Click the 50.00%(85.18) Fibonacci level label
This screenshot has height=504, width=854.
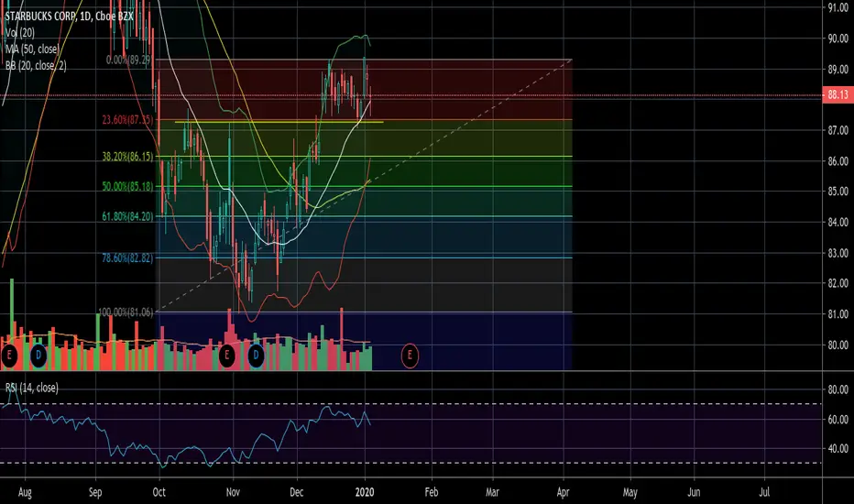click(x=127, y=186)
